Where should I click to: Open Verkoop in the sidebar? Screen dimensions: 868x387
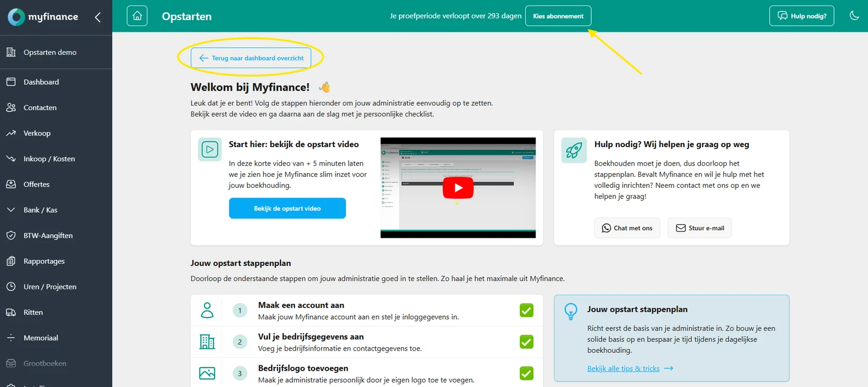pyautogui.click(x=56, y=133)
